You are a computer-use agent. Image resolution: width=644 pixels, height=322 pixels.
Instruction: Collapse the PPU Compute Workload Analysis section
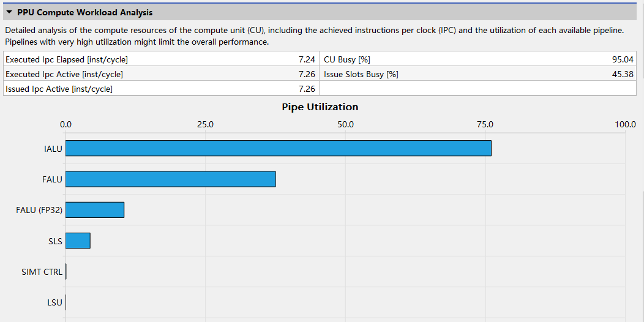[x=9, y=13]
